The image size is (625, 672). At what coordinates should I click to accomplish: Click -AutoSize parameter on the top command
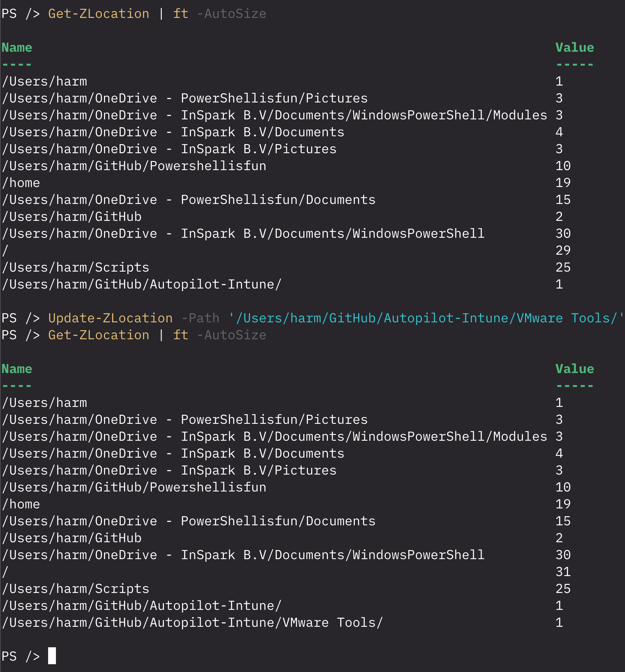click(231, 14)
